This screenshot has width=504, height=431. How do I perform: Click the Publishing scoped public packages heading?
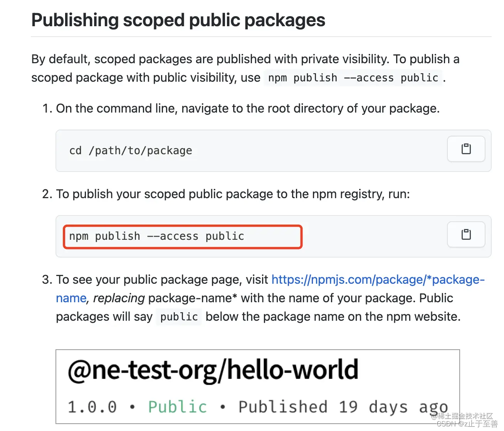178,20
